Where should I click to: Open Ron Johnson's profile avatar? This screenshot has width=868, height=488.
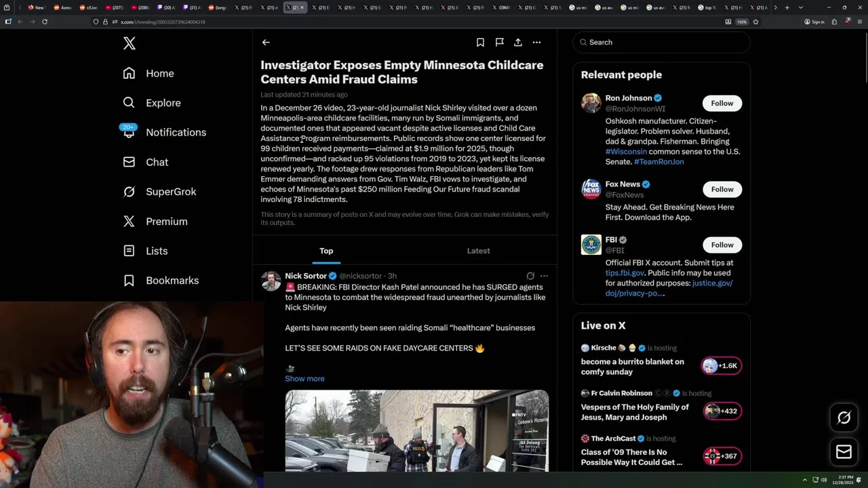click(591, 103)
